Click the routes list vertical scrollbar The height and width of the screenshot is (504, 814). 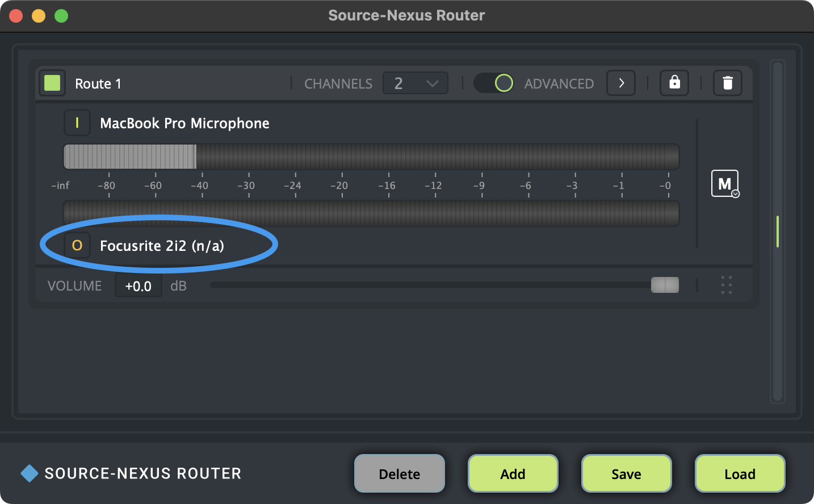[x=778, y=232]
